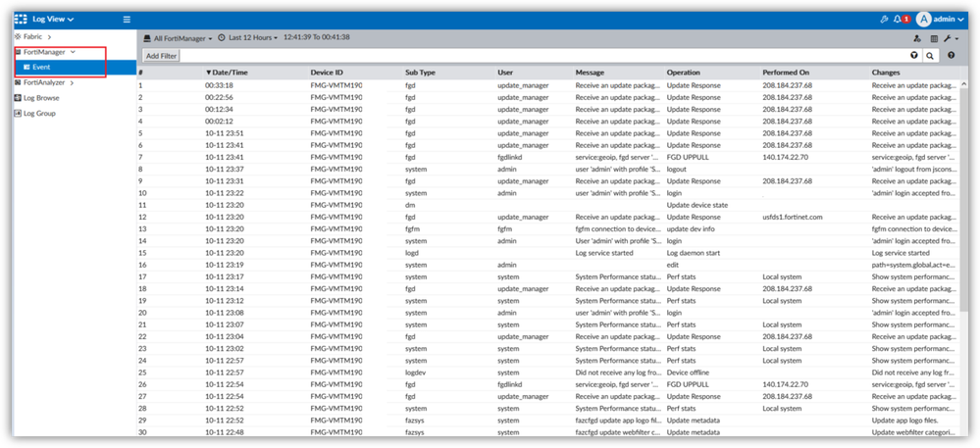Open the All FortiManager device dropdown
Image resolution: width=980 pixels, height=448 pixels.
183,39
